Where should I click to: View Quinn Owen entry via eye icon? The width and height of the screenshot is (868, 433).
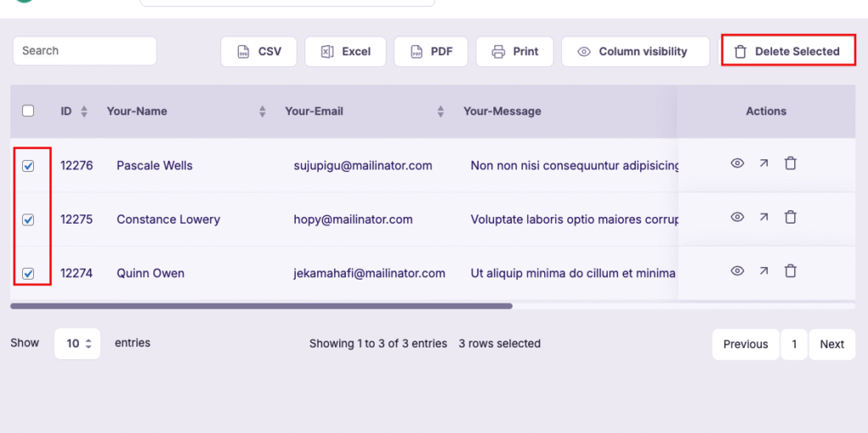737,271
